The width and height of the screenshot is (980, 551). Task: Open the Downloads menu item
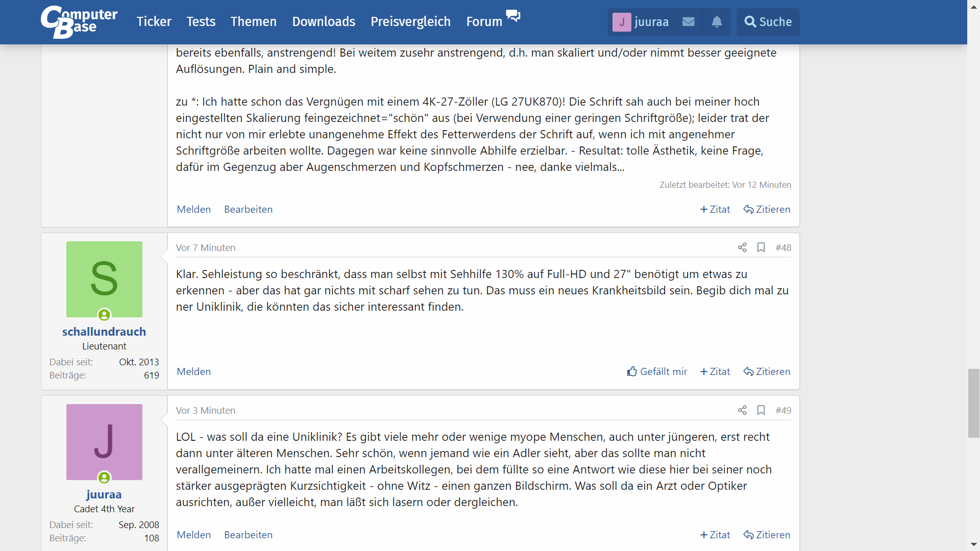tap(324, 22)
